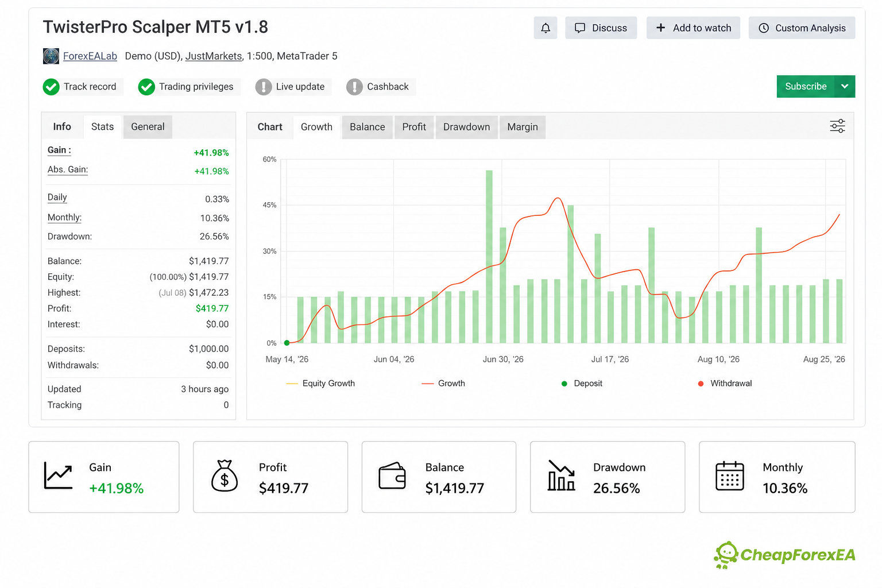The height and width of the screenshot is (588, 882).
Task: Open Custom Analysis
Action: tap(802, 28)
